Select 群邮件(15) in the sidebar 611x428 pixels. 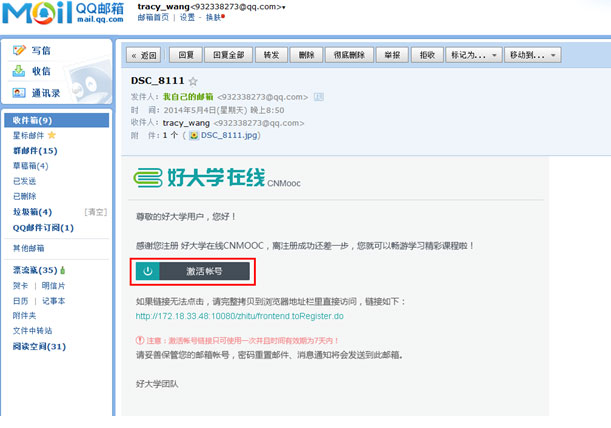[x=35, y=151]
